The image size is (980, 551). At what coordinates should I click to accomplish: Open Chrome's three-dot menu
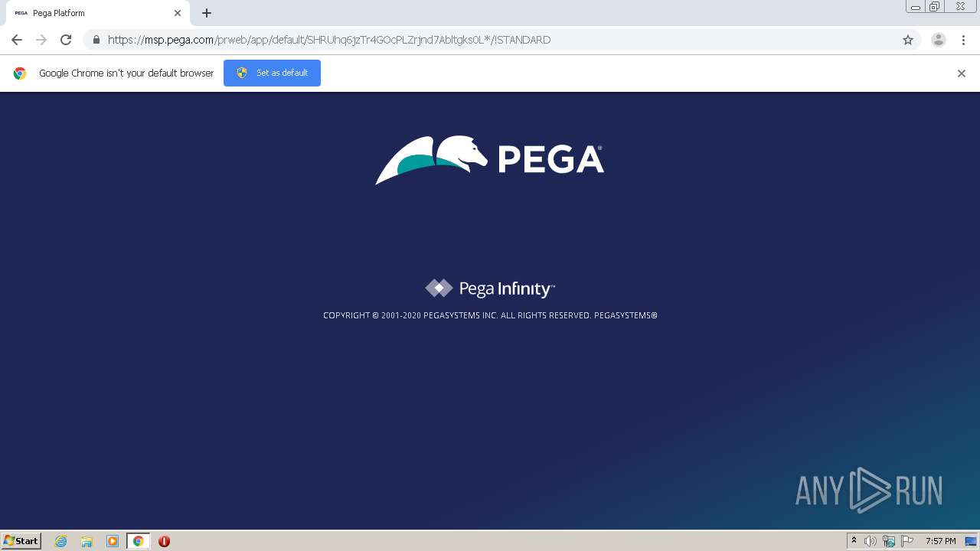(963, 40)
